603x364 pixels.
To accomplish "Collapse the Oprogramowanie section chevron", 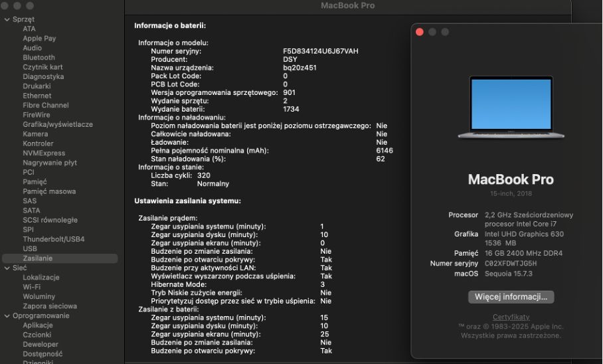I will (x=7, y=316).
